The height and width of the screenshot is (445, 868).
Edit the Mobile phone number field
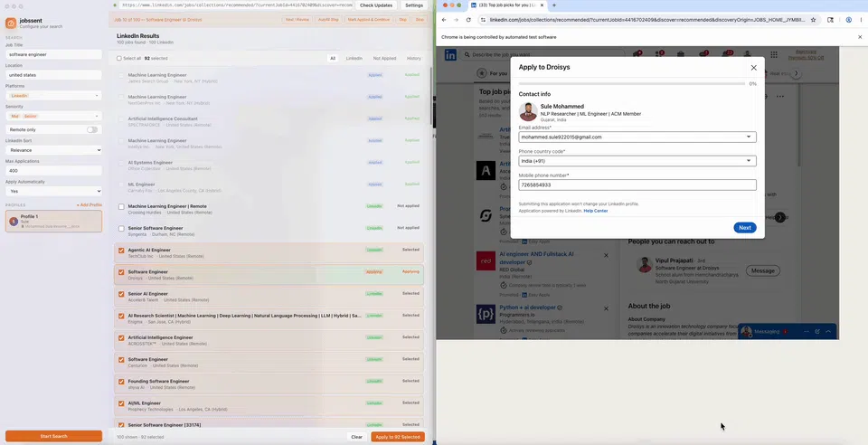click(637, 185)
